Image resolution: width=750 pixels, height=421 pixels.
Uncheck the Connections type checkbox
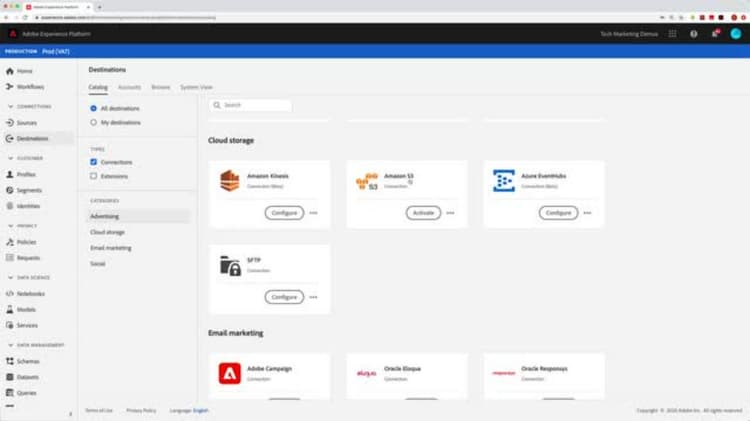(x=93, y=162)
